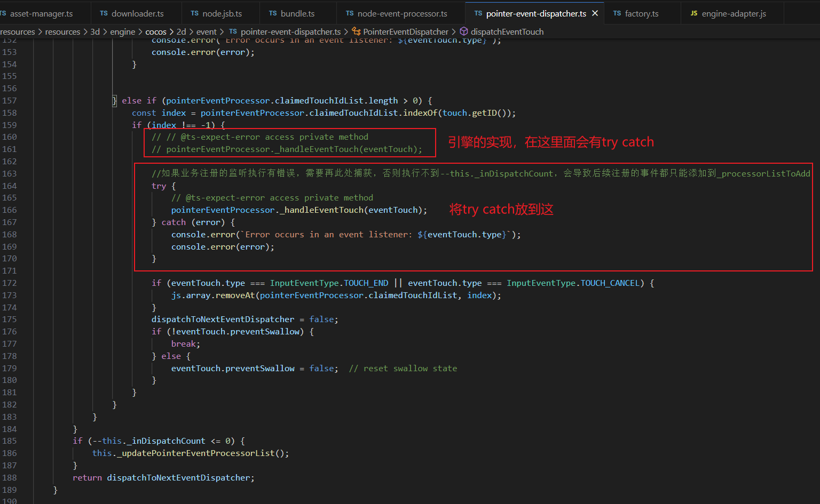Click the PointerEventDispatcher class symbol icon
The image size is (820, 504).
[356, 32]
